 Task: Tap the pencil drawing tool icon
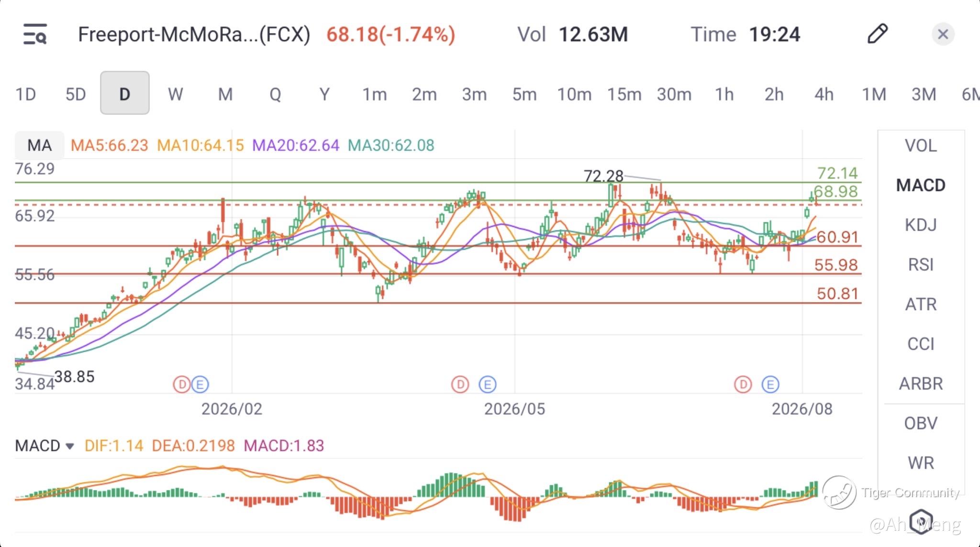coord(877,34)
